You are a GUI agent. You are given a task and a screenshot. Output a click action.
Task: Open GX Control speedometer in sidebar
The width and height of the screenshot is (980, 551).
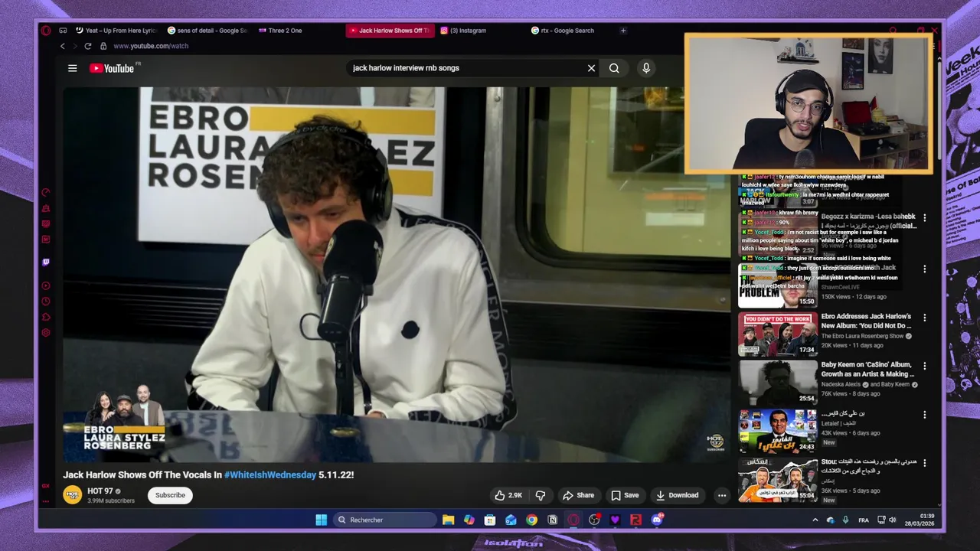46,193
